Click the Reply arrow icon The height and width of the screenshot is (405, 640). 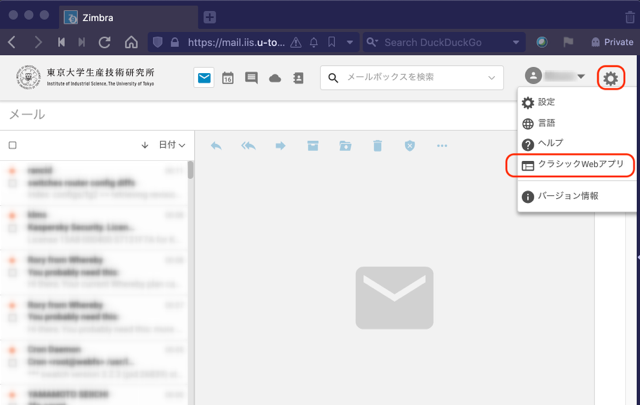pyautogui.click(x=216, y=146)
